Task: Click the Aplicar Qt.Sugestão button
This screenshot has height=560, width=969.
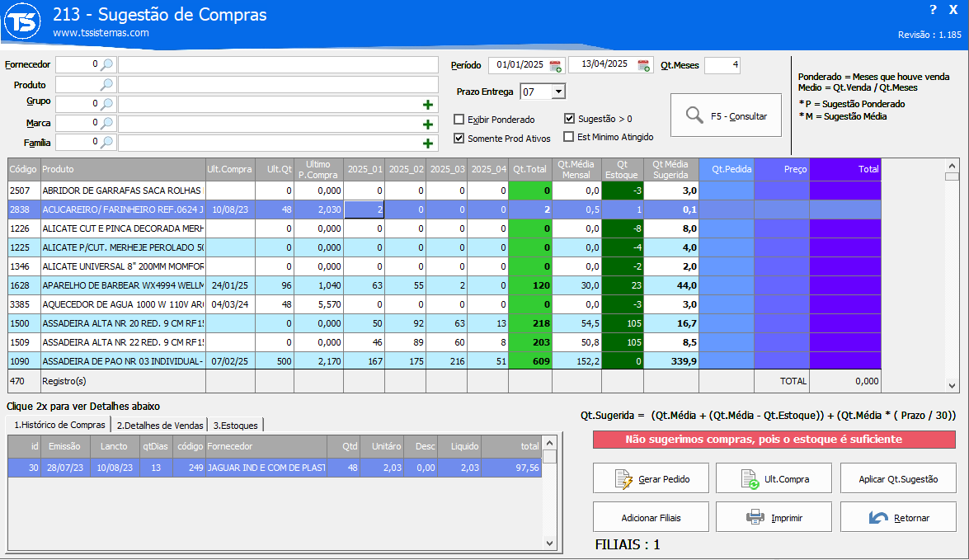Action: coord(898,479)
